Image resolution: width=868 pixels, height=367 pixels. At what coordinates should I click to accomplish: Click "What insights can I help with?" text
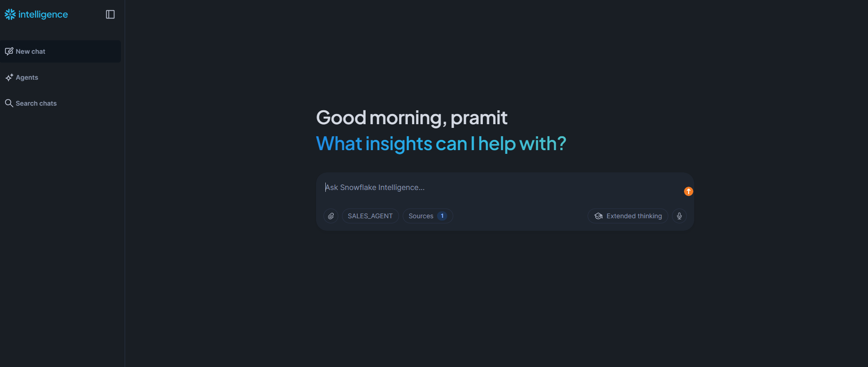click(441, 144)
